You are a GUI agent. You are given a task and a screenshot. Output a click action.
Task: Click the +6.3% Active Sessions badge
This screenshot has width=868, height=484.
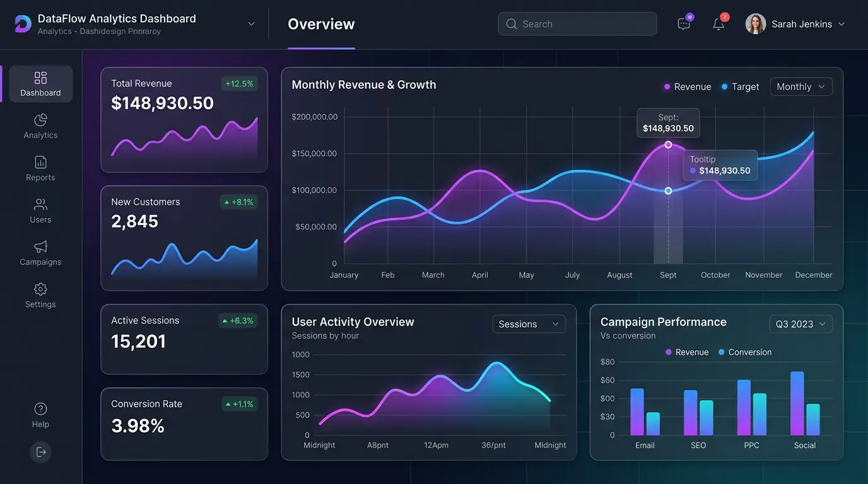pyautogui.click(x=239, y=321)
